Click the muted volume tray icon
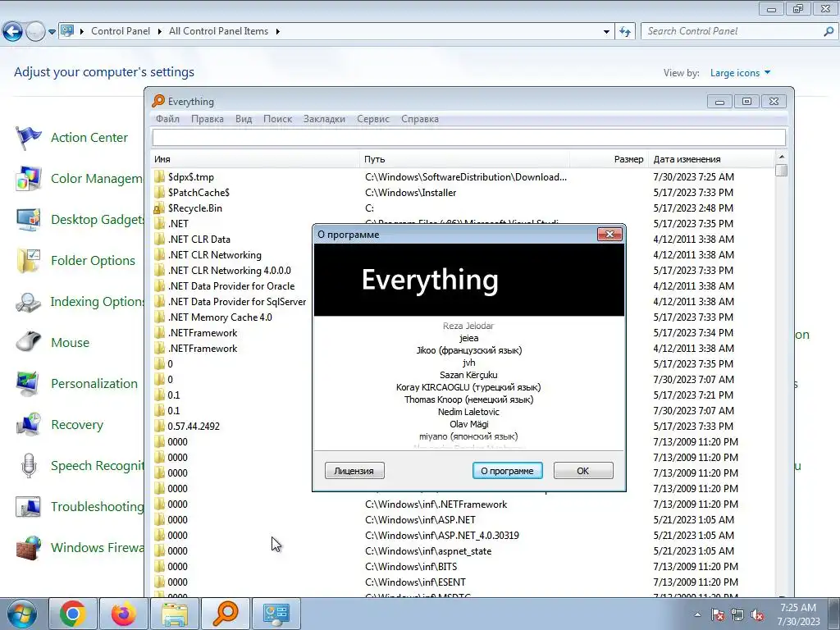840x630 pixels. tap(757, 615)
